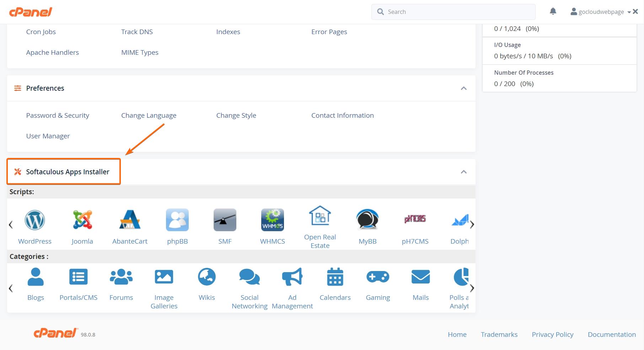Open Error Pages
644x350 pixels.
pos(329,32)
